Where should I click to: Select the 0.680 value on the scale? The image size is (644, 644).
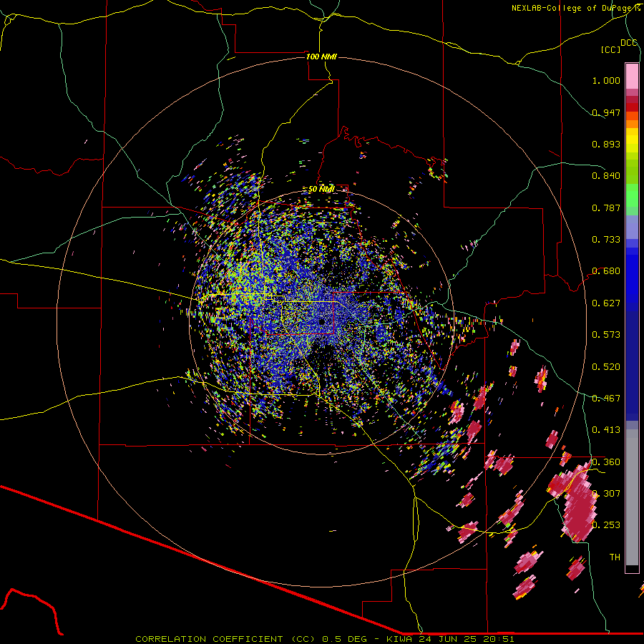point(606,271)
